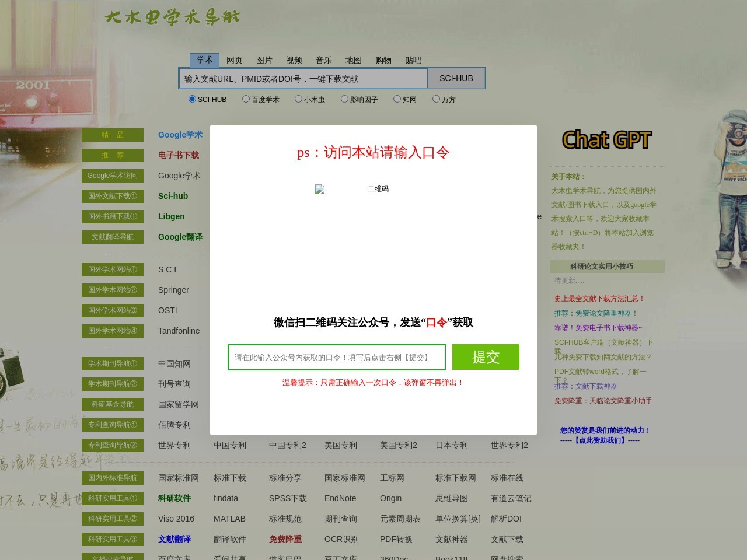Click the 国外文献下载① category label
Screen dimensions: 747x560
(113, 196)
